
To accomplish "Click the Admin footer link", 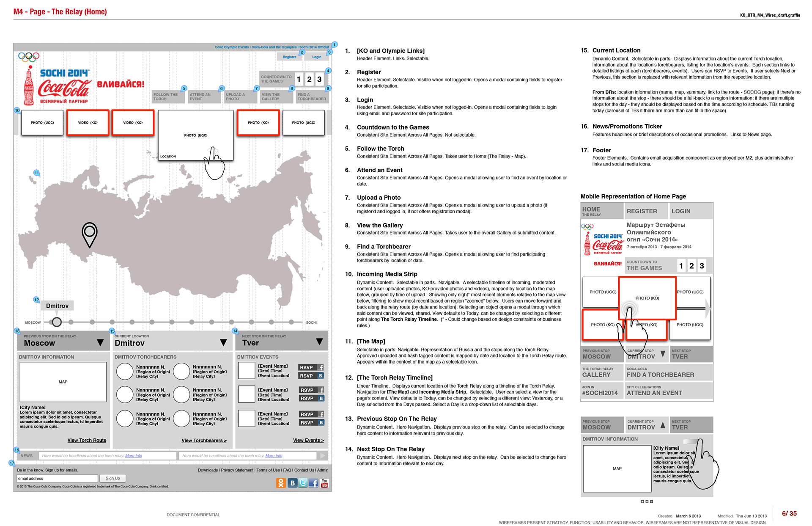I will [x=323, y=470].
